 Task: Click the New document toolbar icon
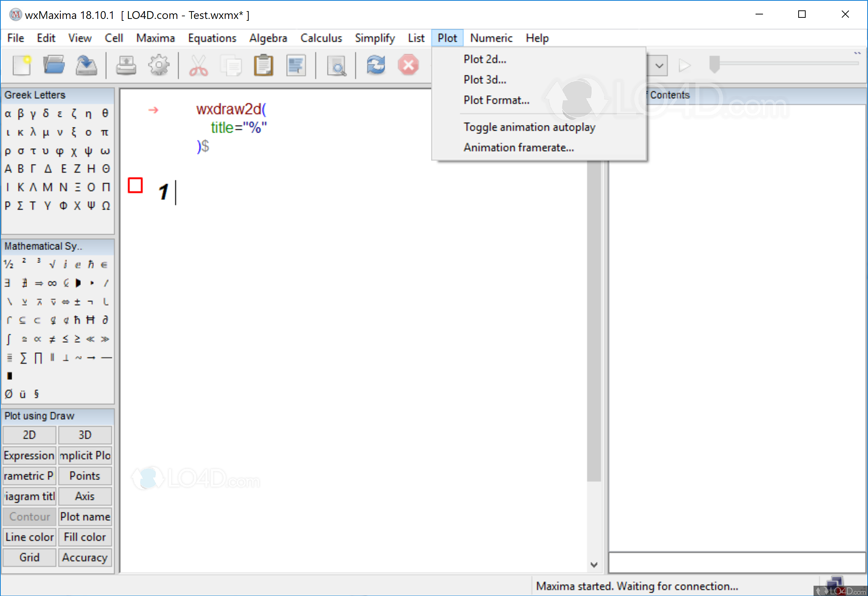22,65
